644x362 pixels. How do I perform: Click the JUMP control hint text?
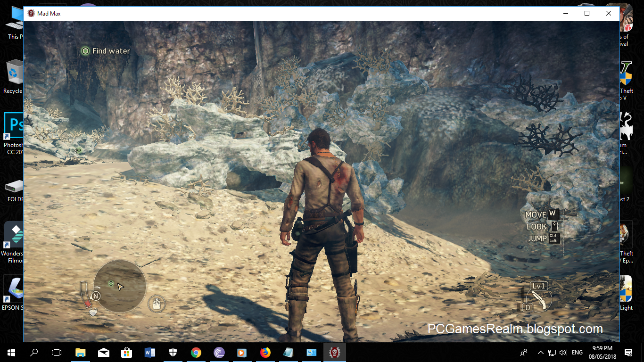[537, 239]
